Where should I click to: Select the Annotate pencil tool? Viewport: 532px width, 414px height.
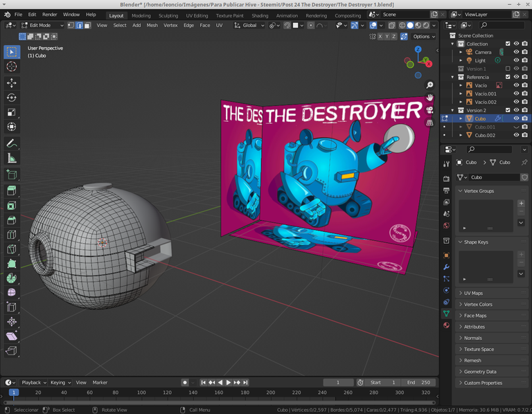(12, 143)
